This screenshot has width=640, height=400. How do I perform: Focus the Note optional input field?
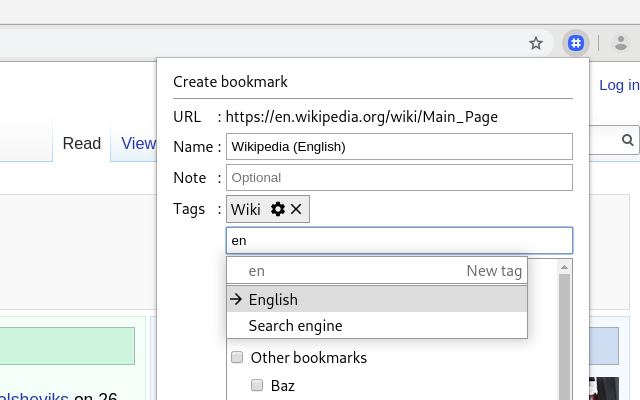(399, 178)
